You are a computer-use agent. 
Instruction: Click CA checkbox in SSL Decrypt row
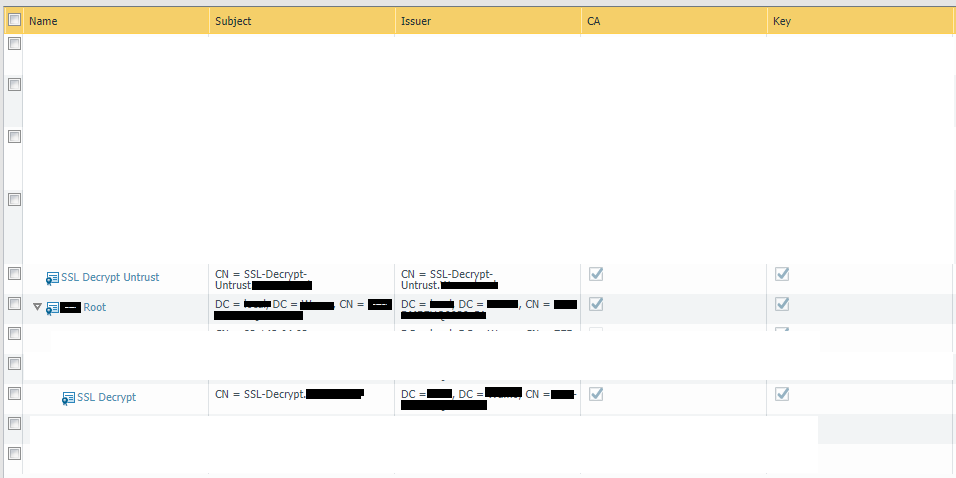596,394
